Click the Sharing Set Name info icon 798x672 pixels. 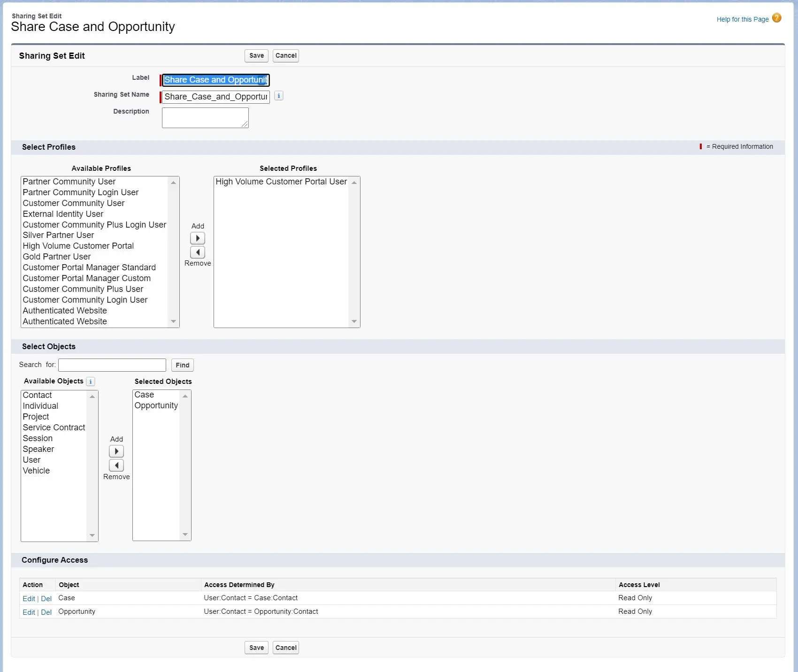[279, 96]
